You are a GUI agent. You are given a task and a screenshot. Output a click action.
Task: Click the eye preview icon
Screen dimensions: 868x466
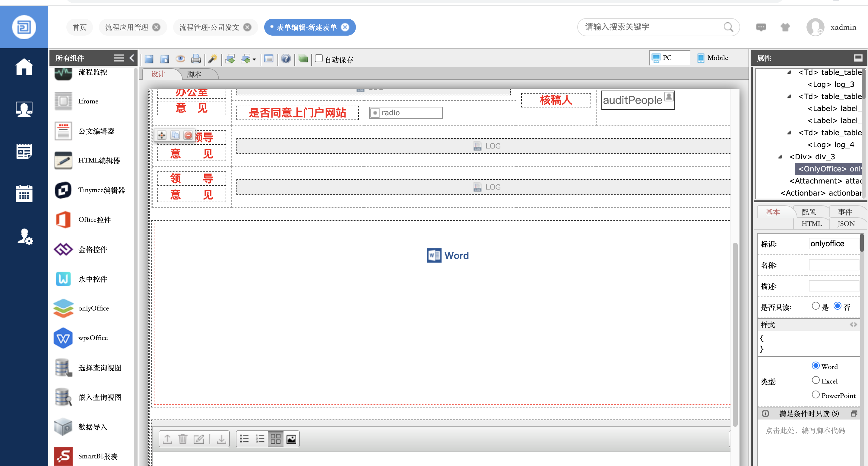coord(180,59)
